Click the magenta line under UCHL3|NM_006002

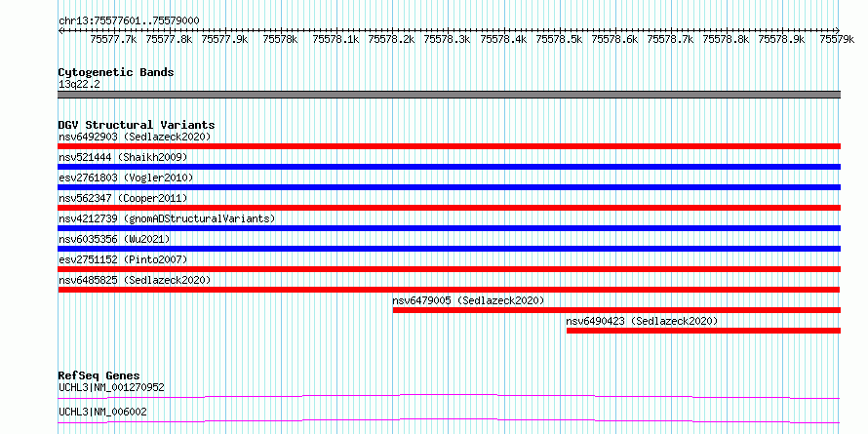tap(449, 420)
